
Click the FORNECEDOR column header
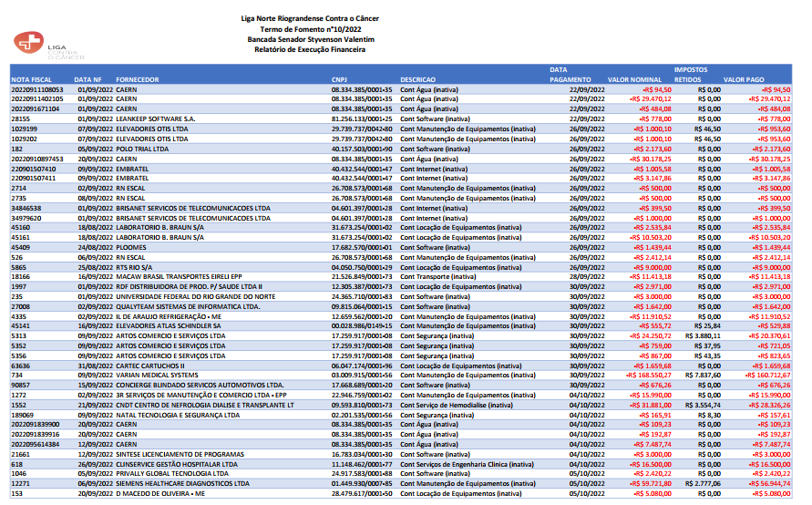tap(138, 80)
